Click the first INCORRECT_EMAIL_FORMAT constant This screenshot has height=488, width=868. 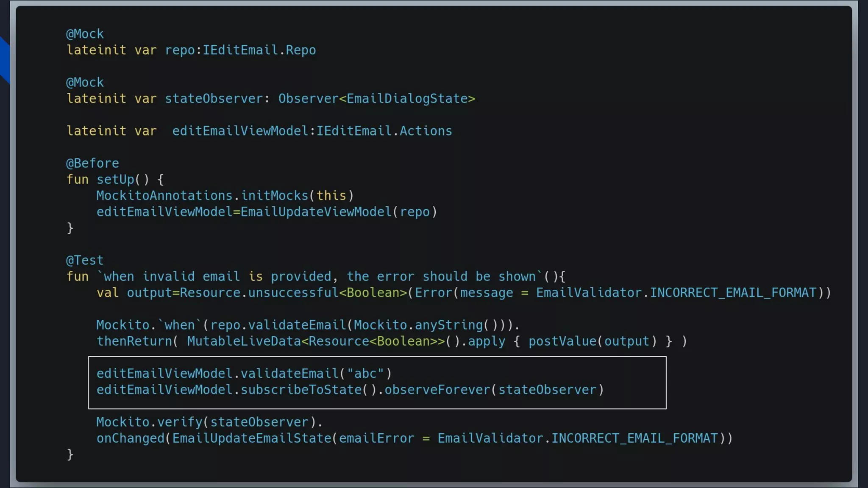733,293
